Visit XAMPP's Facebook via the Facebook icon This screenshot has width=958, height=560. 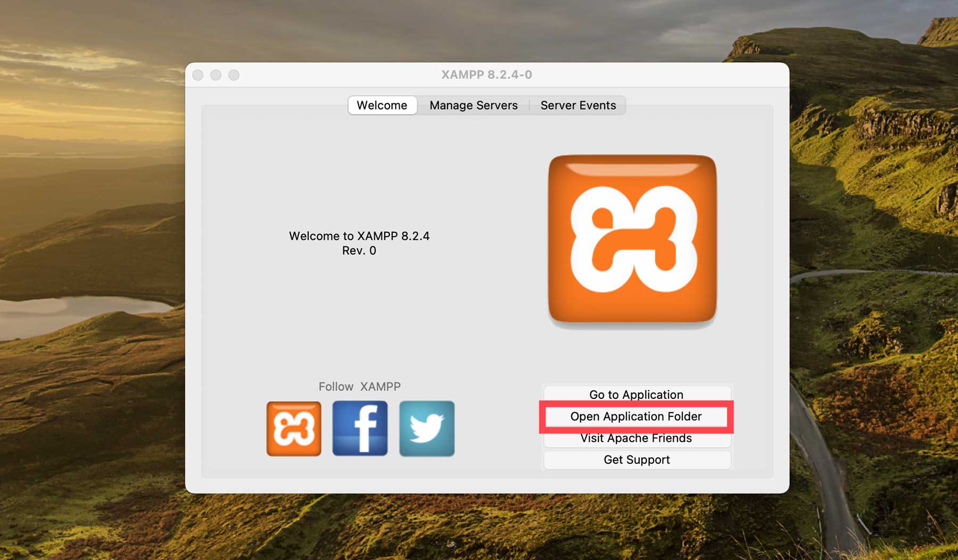pyautogui.click(x=360, y=429)
